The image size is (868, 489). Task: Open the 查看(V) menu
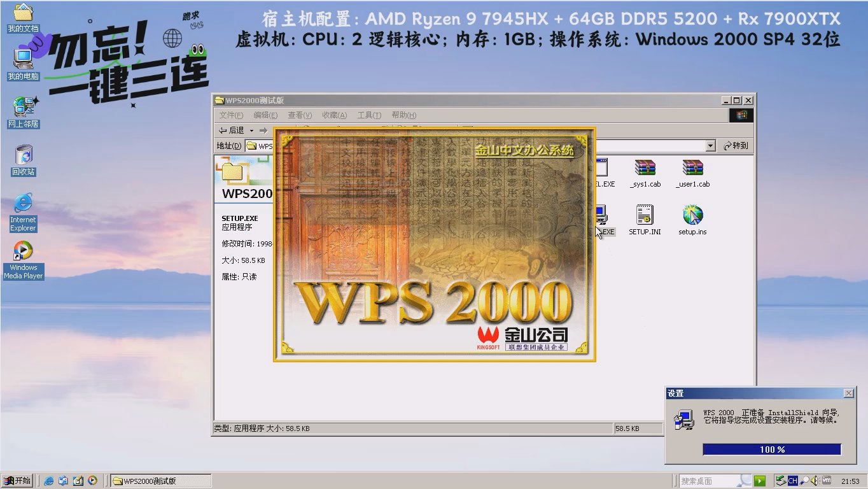pyautogui.click(x=300, y=115)
